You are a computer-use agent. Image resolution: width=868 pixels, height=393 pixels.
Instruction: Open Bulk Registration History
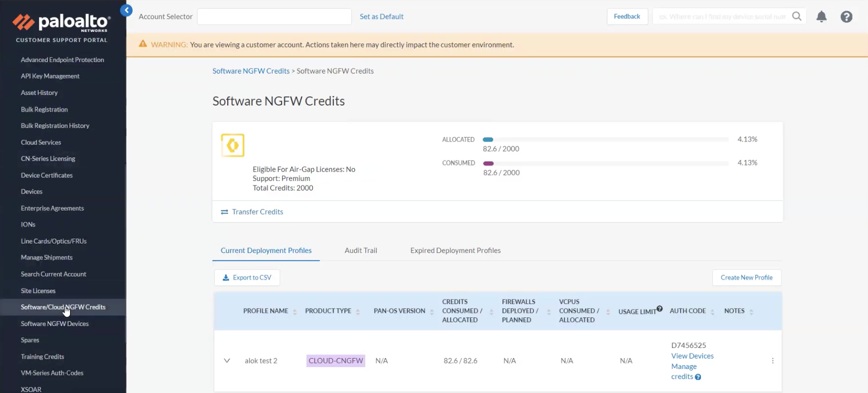pyautogui.click(x=55, y=125)
